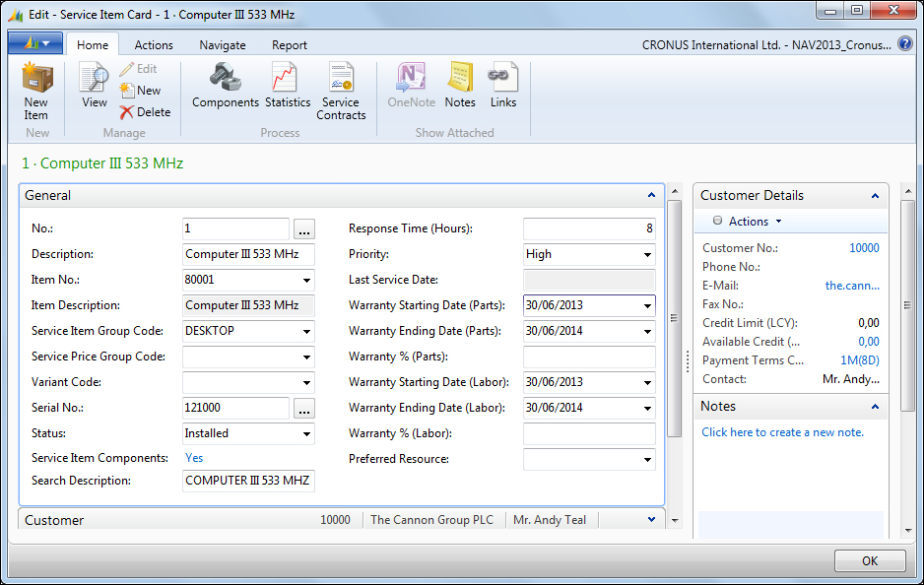Expand the Customer FastTab
Viewport: 924px width, 585px height.
pyautogui.click(x=651, y=520)
